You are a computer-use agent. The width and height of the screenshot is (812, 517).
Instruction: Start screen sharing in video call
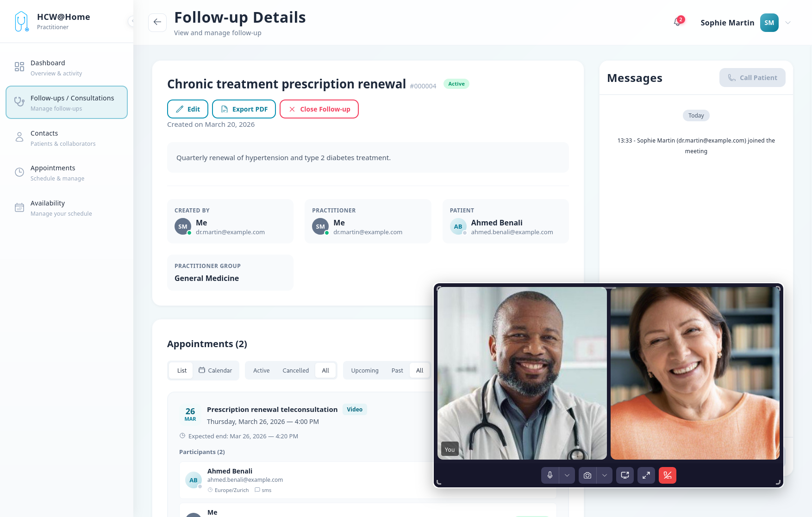pyautogui.click(x=625, y=475)
